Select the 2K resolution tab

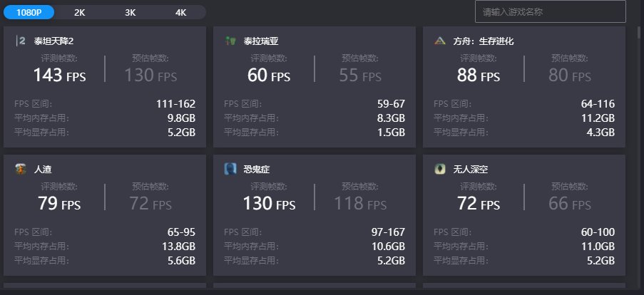pyautogui.click(x=80, y=12)
